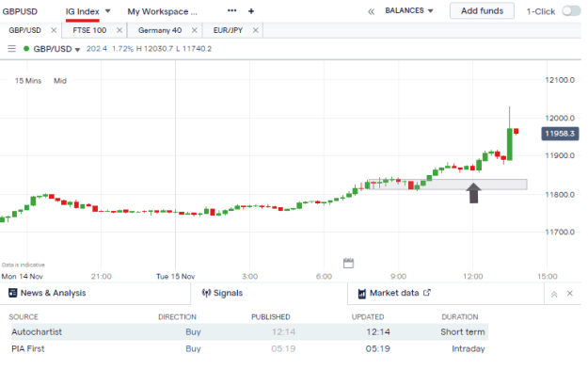Viewport: 588px width, 370px height.
Task: Click the Intraday duration value
Action: [x=468, y=349]
